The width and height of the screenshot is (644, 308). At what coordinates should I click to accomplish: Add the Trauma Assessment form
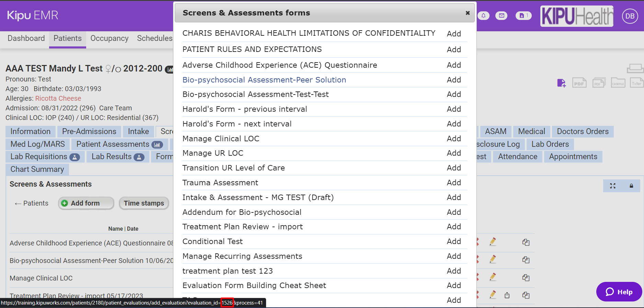pos(453,183)
